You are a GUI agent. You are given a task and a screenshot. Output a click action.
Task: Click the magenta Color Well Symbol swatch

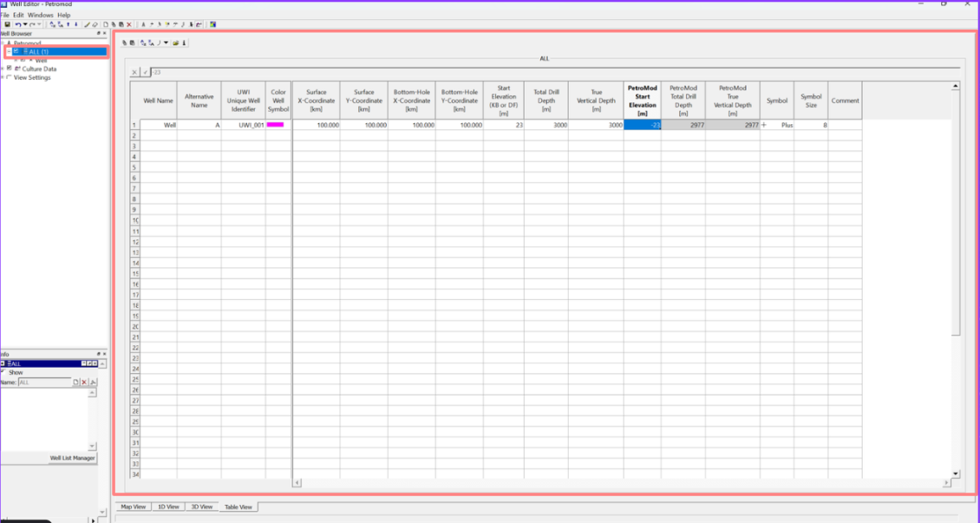click(276, 124)
